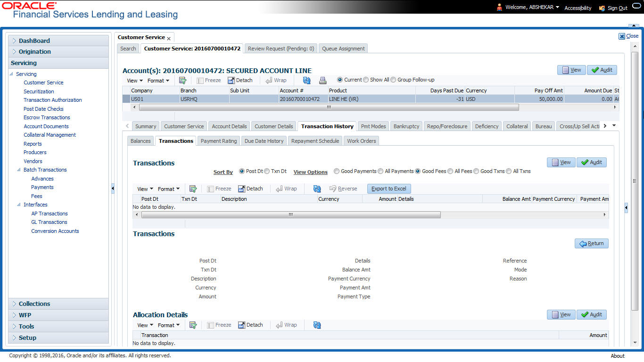Open View dropdown in Allocation Details toolbar

tap(145, 325)
